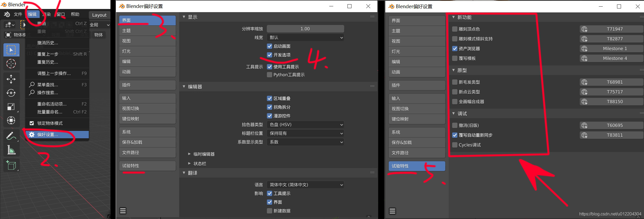Open 拾色器类型 dropdown

pos(305,125)
